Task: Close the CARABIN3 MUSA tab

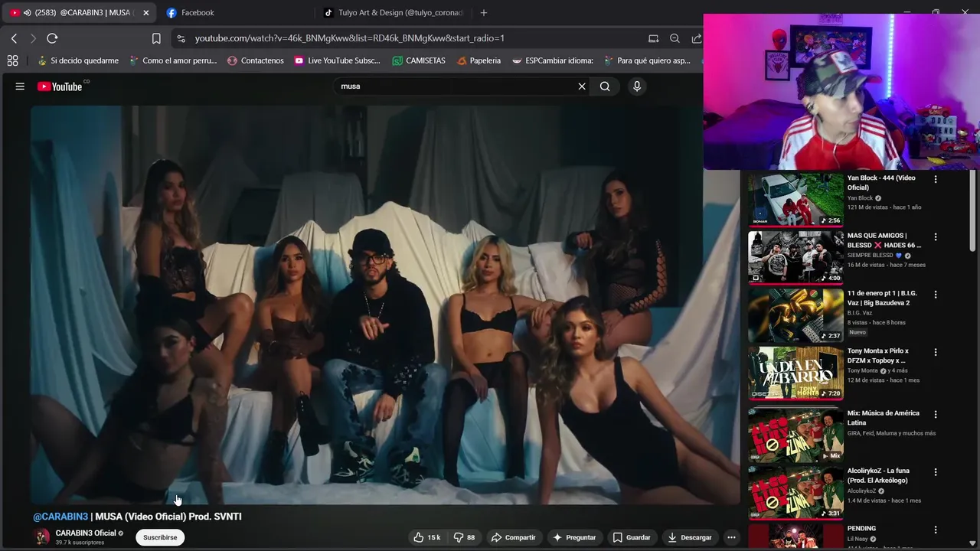Action: tap(146, 12)
